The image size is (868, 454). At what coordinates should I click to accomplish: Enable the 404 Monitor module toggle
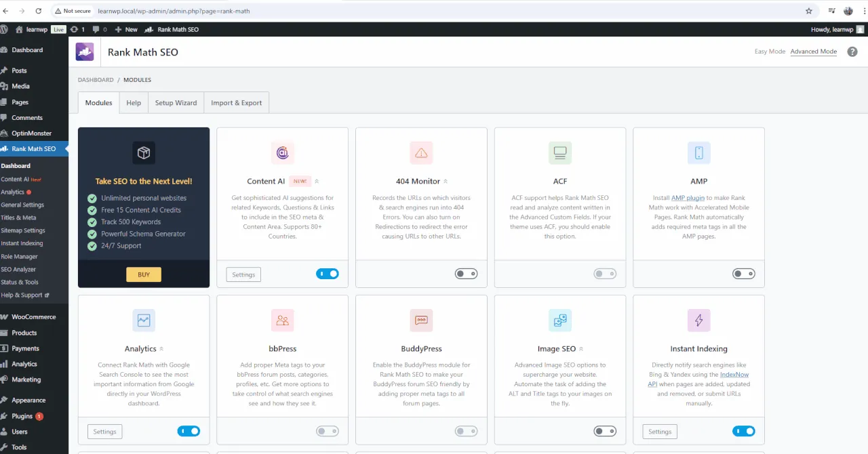click(x=466, y=274)
